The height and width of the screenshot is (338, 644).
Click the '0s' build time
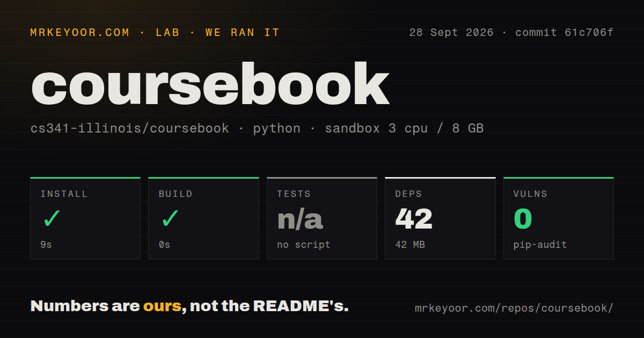click(x=164, y=245)
